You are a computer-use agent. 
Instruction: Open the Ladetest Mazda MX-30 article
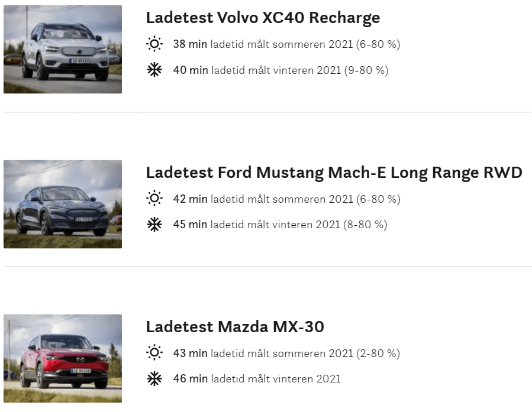(x=235, y=327)
